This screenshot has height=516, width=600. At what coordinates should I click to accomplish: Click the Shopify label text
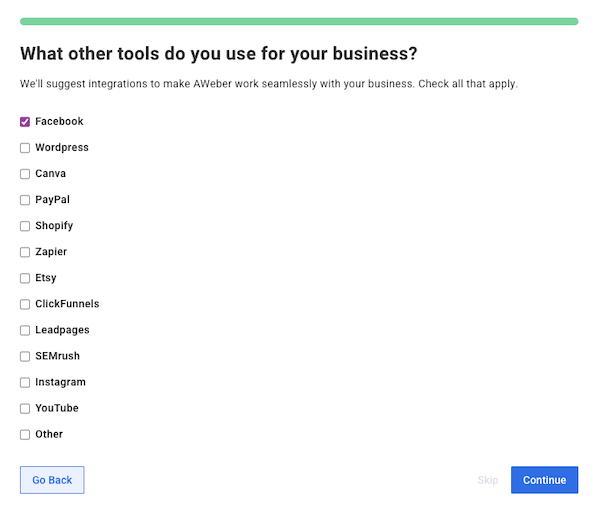click(x=54, y=226)
